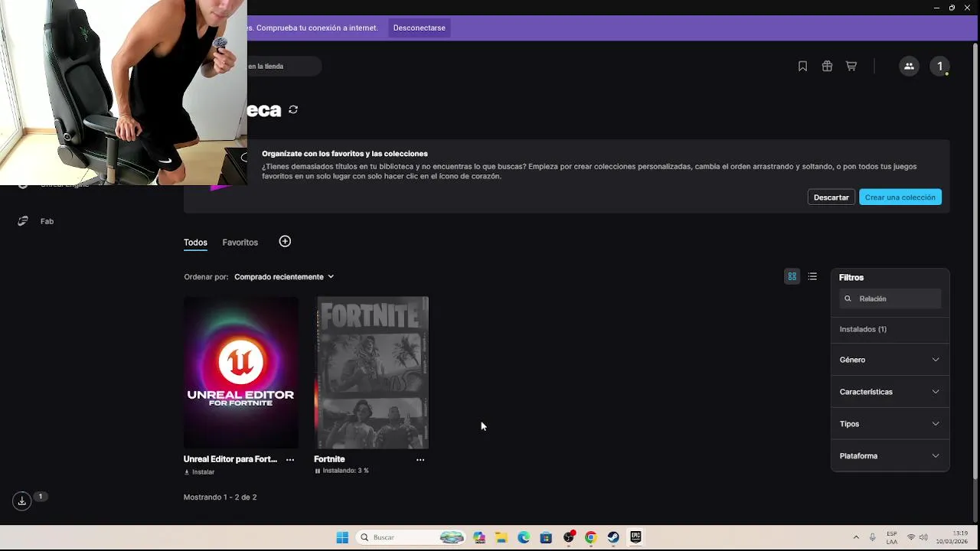This screenshot has height=551, width=980.
Task: Click Crear una colección button
Action: tap(900, 197)
